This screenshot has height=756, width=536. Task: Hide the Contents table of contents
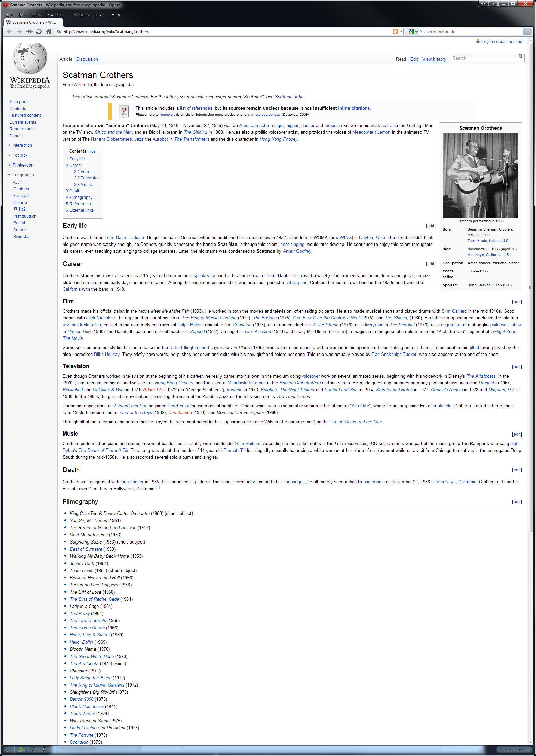pos(92,152)
